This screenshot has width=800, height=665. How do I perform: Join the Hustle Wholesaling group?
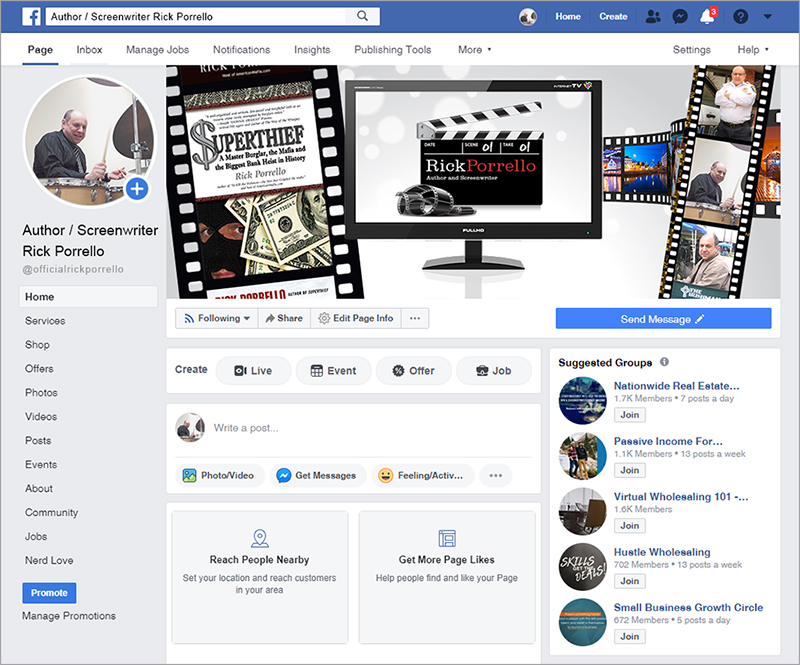click(x=629, y=580)
